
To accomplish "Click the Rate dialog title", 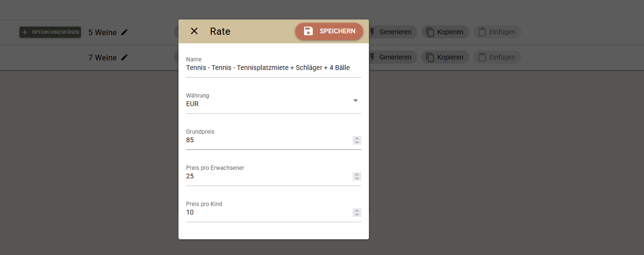I will click(x=220, y=31).
